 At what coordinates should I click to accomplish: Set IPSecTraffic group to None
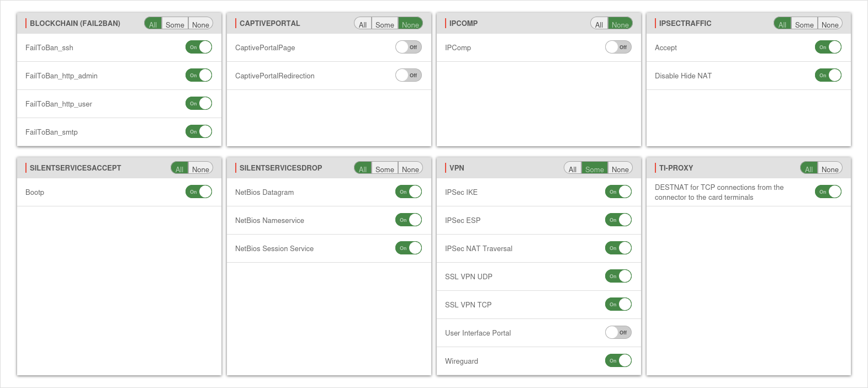click(830, 24)
